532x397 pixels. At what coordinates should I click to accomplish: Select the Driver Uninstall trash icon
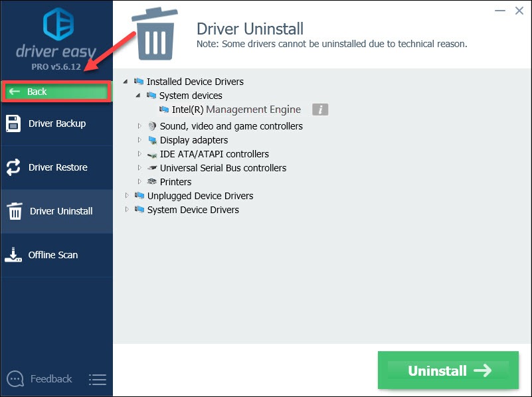[x=14, y=211]
